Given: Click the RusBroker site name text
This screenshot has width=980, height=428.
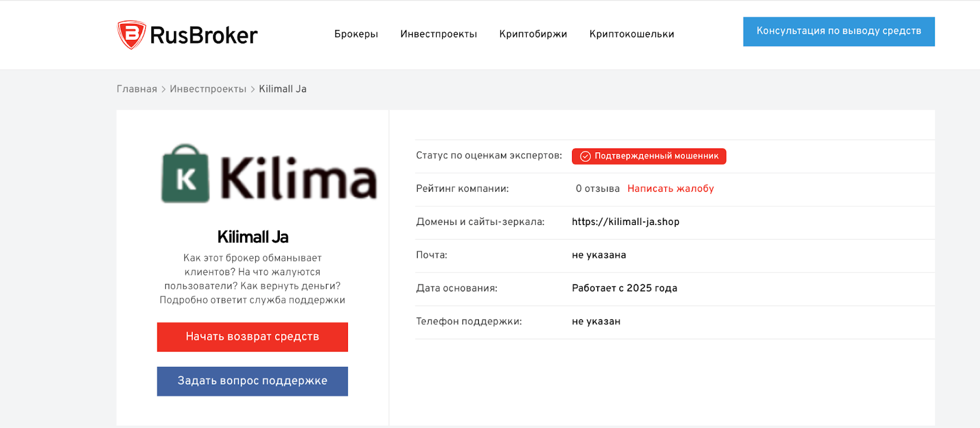Looking at the screenshot, I should click(x=203, y=36).
